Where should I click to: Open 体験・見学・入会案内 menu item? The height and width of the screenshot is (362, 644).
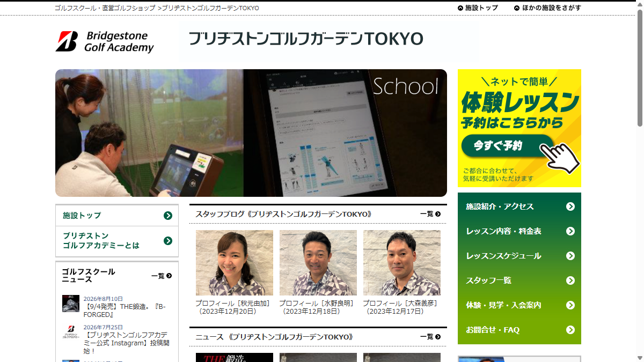click(x=519, y=305)
